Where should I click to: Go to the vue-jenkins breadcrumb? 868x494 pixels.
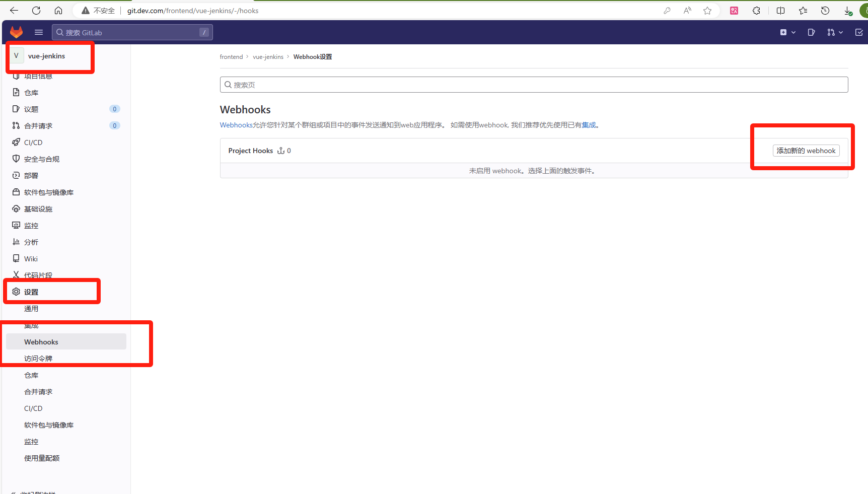[x=268, y=57]
